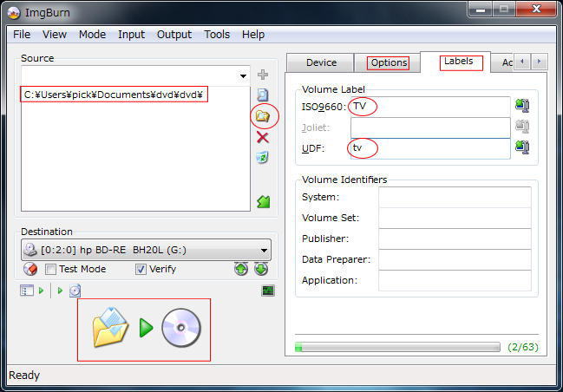The height and width of the screenshot is (392, 563).
Task: Click the green down-arrow tray button
Action: tap(261, 269)
